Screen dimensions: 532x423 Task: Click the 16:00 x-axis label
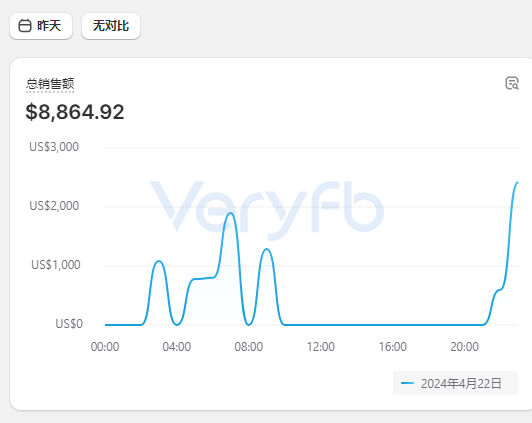click(393, 347)
